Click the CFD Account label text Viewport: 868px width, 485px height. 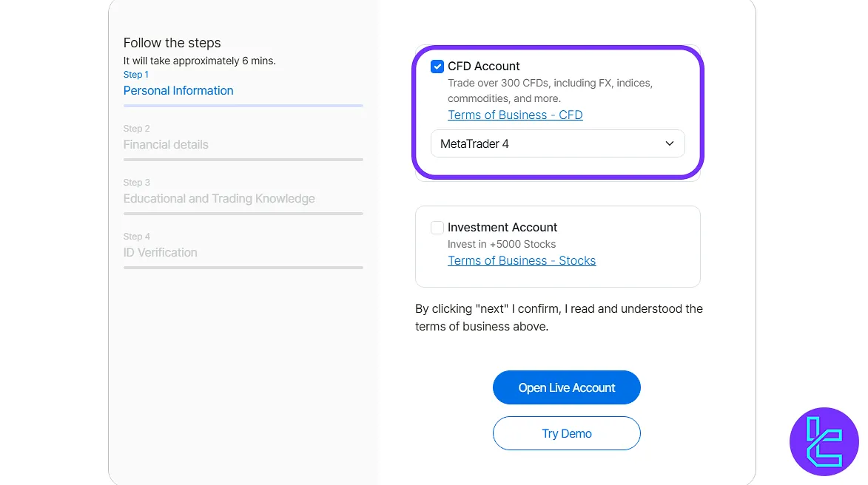(x=484, y=67)
